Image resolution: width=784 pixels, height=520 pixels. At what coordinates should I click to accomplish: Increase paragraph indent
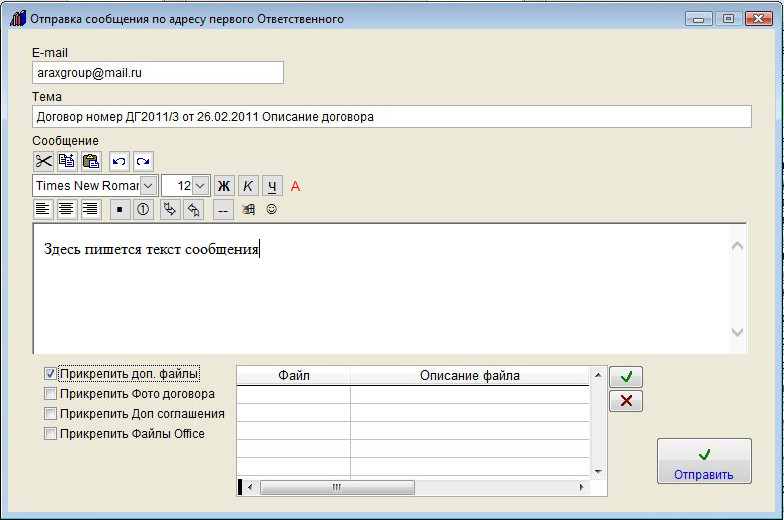pyautogui.click(x=170, y=210)
